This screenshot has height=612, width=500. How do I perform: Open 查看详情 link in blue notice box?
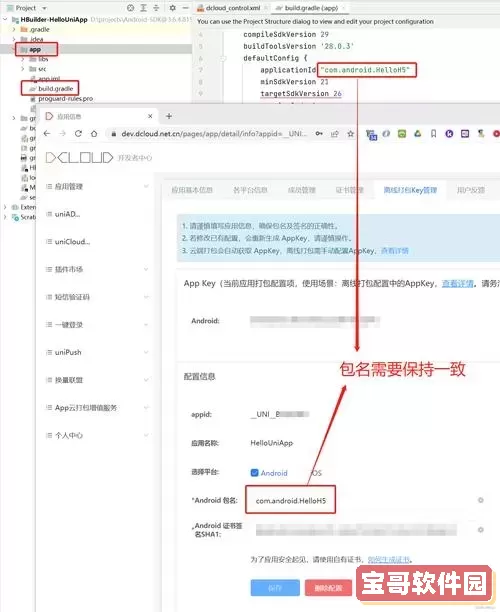pos(395,251)
